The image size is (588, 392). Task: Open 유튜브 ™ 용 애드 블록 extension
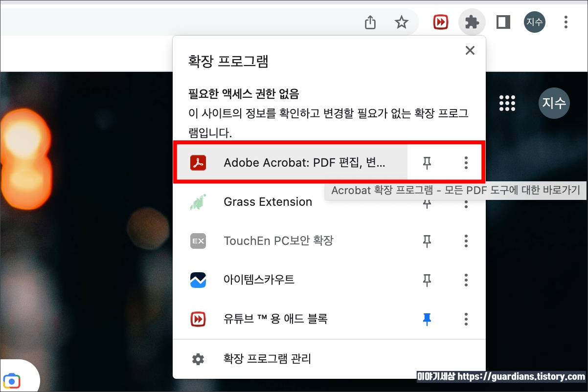click(x=291, y=319)
